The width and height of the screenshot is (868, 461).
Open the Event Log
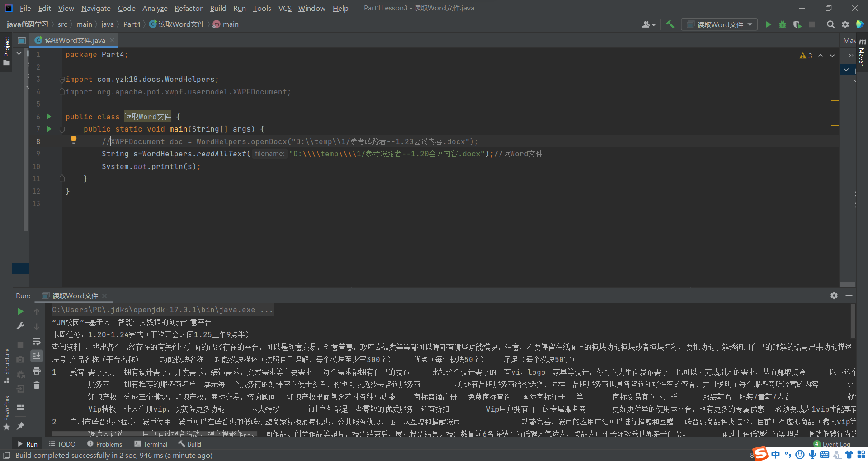tap(832, 444)
